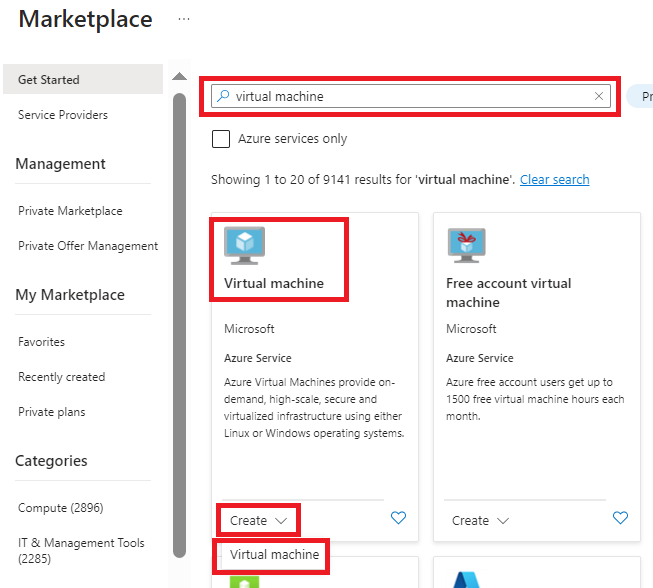Screen dimensions: 653x588
Task: Click the magnifier icon in search box
Action: (223, 96)
